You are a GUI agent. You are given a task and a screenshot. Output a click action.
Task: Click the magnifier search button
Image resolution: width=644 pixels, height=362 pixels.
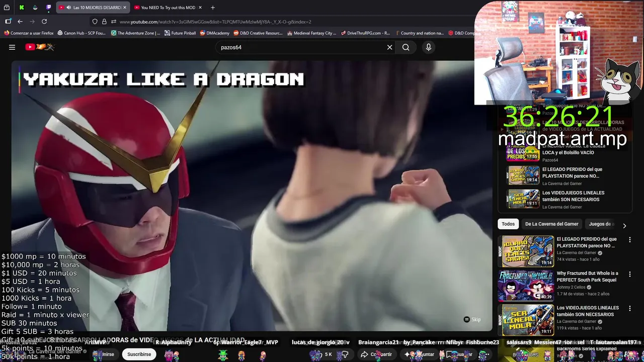[x=406, y=47]
